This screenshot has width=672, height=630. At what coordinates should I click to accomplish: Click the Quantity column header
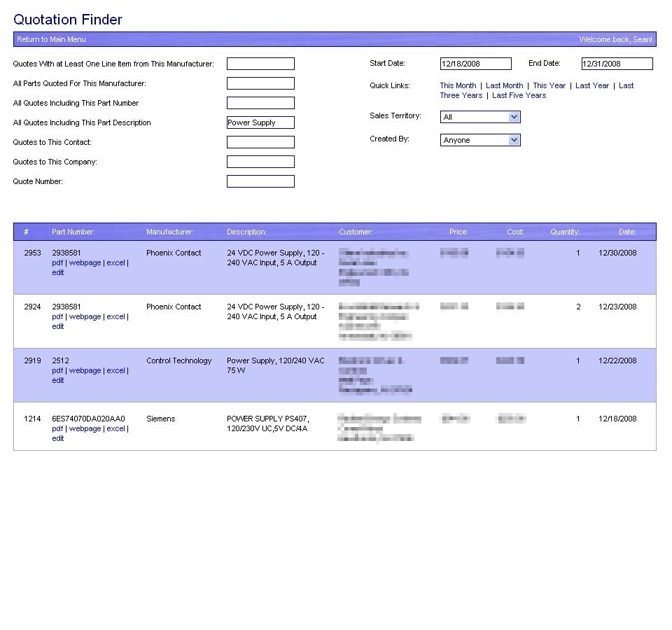click(565, 232)
